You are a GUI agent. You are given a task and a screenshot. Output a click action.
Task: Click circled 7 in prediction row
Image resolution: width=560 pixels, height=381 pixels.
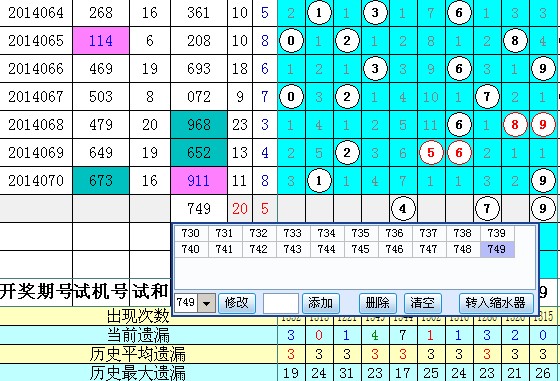click(x=487, y=209)
